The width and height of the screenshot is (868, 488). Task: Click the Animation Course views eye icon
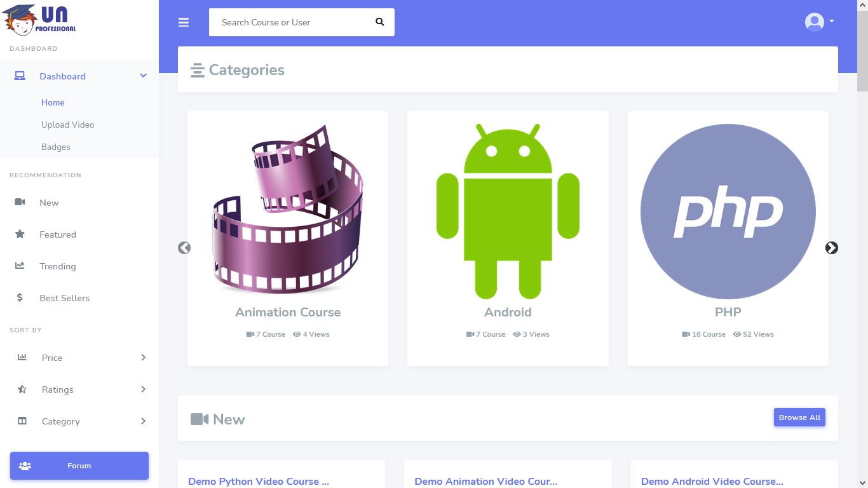(x=297, y=334)
